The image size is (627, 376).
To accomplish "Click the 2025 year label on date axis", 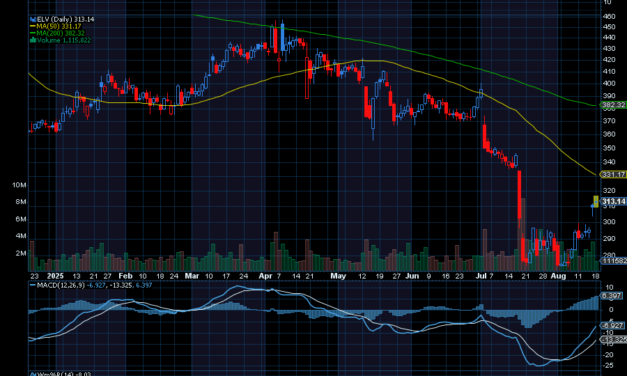I will [x=55, y=276].
